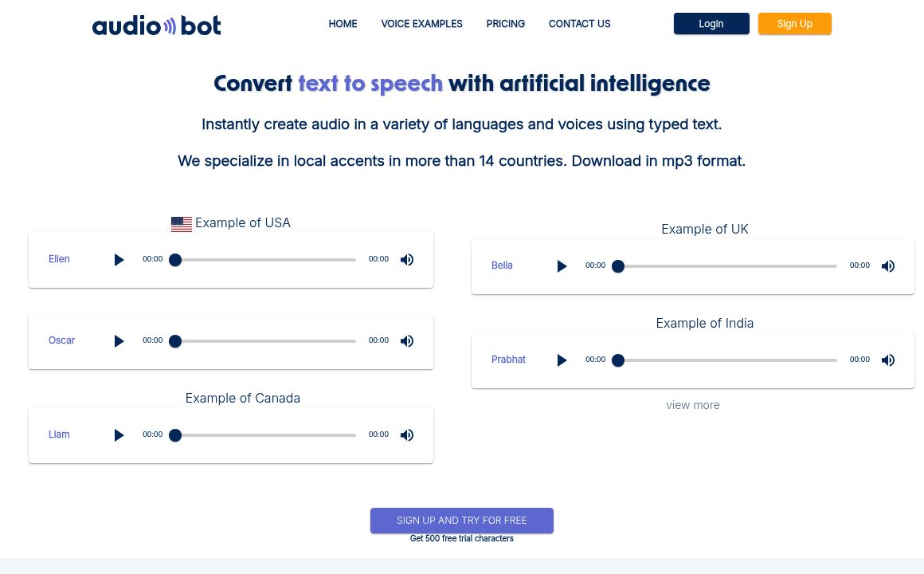Click SIGN UP AND TRY FOR FREE

pos(462,521)
